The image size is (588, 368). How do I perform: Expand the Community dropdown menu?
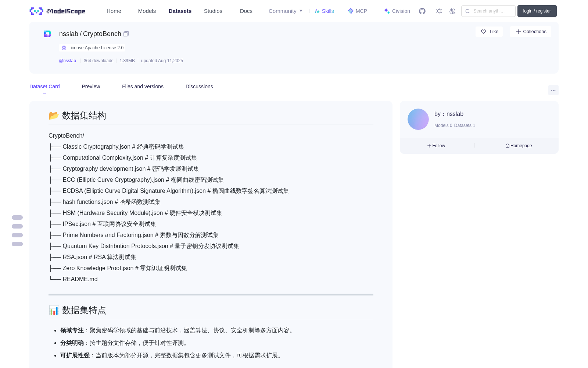[x=286, y=11]
